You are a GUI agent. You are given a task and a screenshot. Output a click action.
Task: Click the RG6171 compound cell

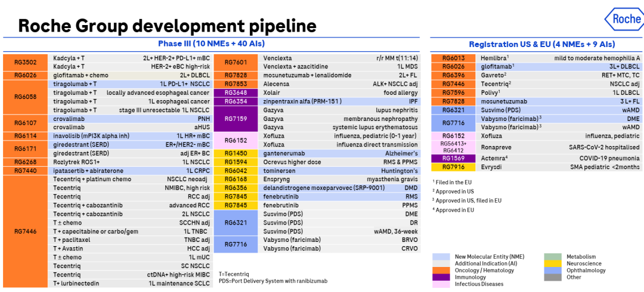(26, 148)
